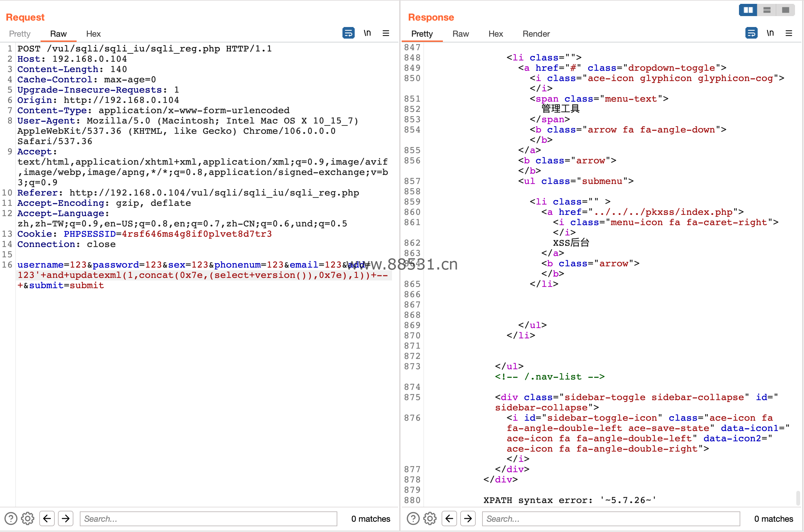The width and height of the screenshot is (804, 532).
Task: Select the Request Raw tab
Action: click(x=58, y=34)
